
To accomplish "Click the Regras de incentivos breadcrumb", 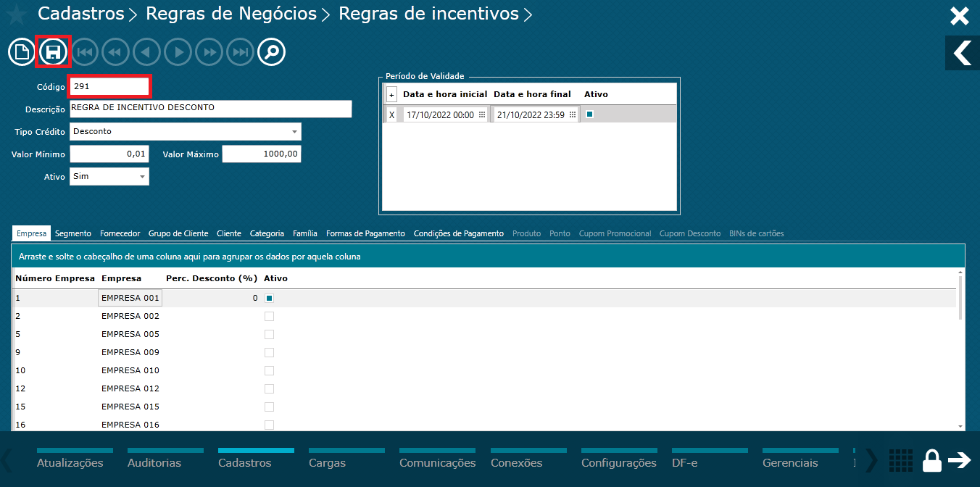I will (x=428, y=14).
